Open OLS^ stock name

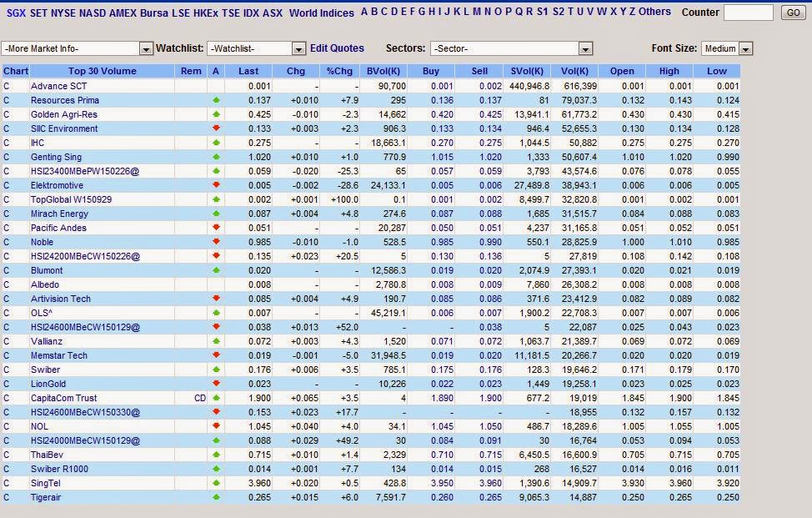tap(42, 313)
